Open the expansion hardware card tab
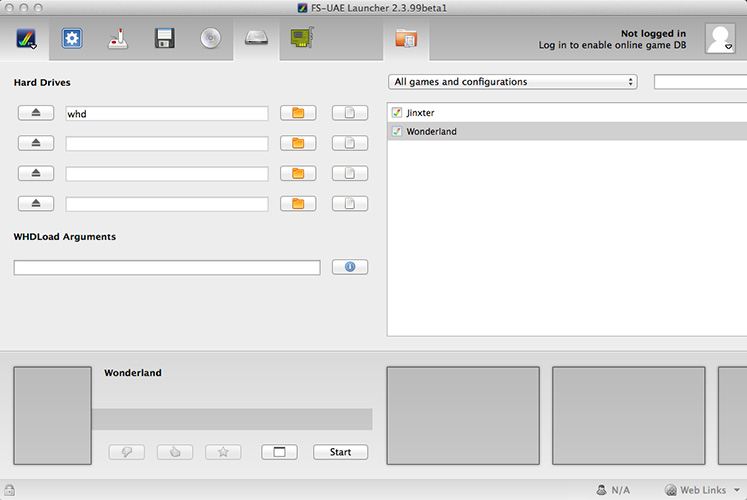The height and width of the screenshot is (500, 747). 301,39
